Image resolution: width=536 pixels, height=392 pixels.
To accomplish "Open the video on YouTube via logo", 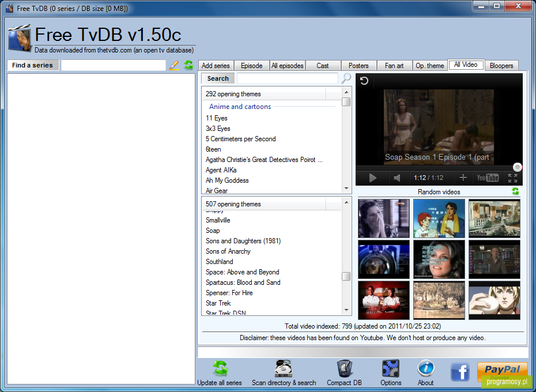I will (488, 178).
